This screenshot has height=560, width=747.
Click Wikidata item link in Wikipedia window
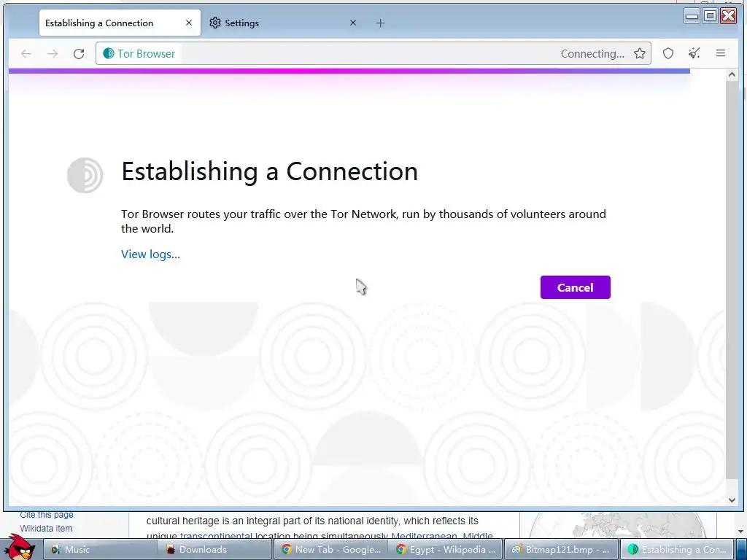(46, 528)
